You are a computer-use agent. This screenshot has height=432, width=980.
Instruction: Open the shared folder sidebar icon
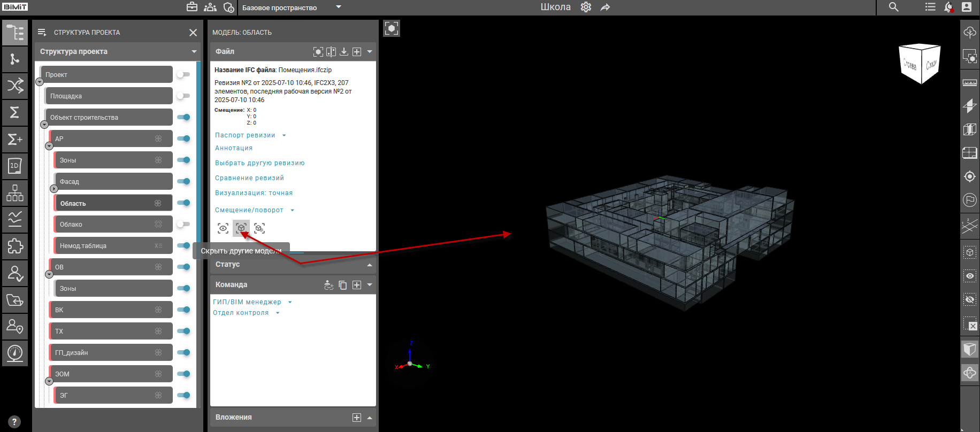coord(15,299)
